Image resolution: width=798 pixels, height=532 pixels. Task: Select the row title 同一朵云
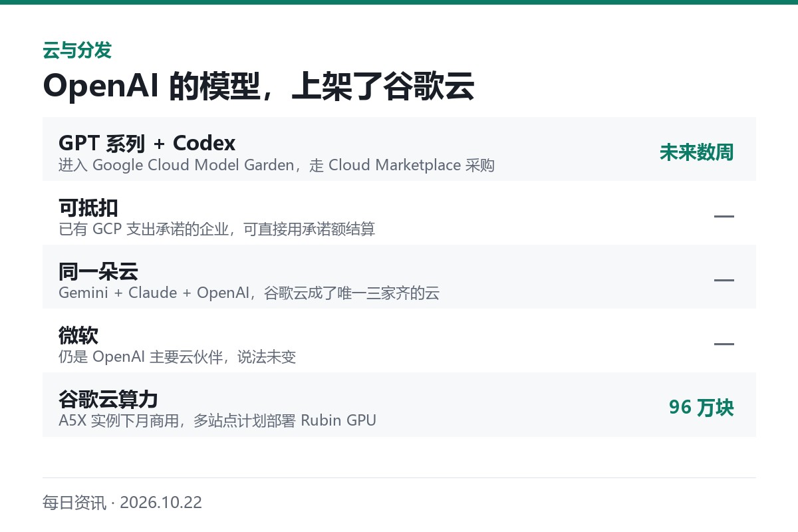(x=98, y=271)
